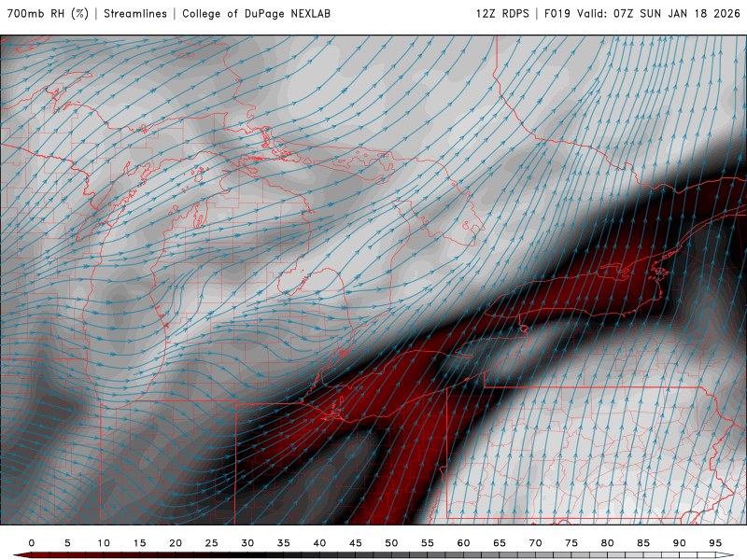This screenshot has height=560, width=747.
Task: Click the "700mb RH (%)" title text
Action: point(49,14)
